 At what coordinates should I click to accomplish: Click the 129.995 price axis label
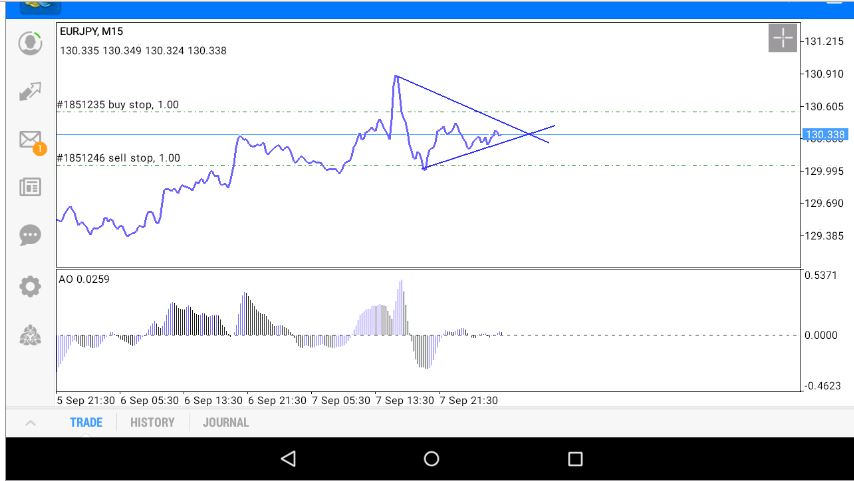pyautogui.click(x=824, y=171)
